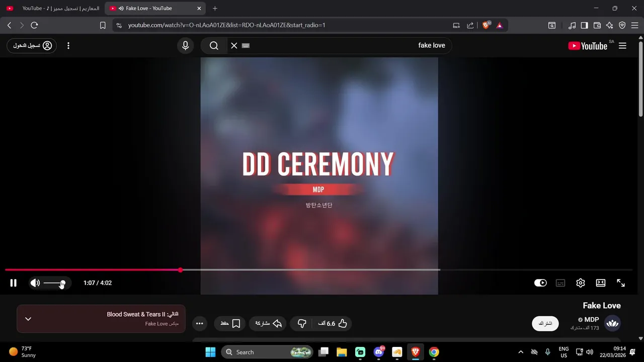Click the browser forward arrow
The image size is (644, 362).
pyautogui.click(x=22, y=25)
